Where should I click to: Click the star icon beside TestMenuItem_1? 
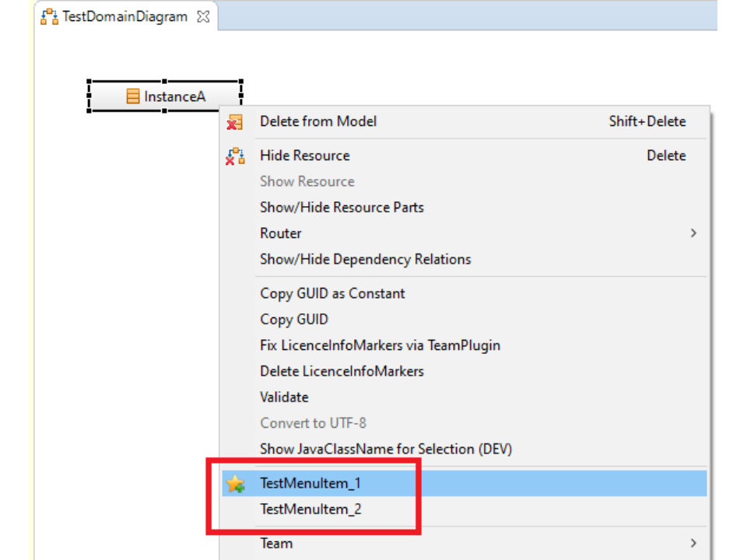pos(235,484)
